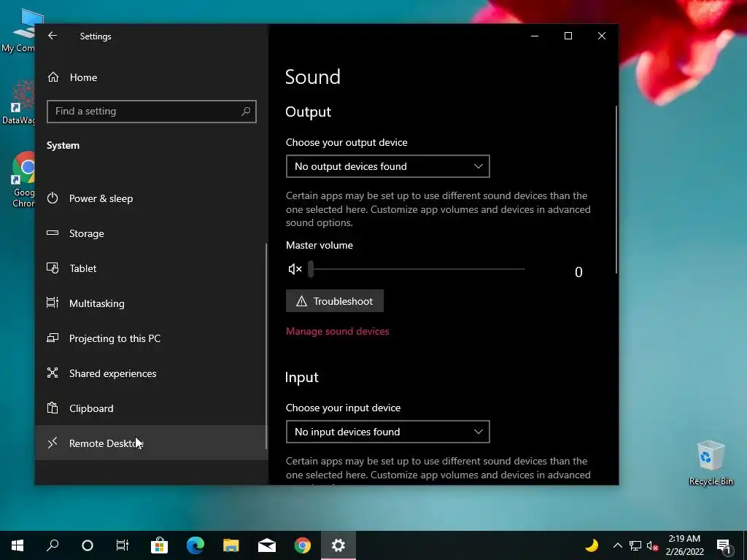Click the Shared experiences icon
Screen dimensions: 747x560
[x=53, y=373]
